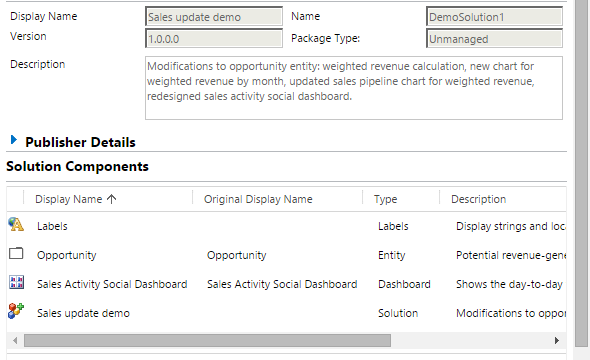Click the Opportunity entity icon
The height and width of the screenshot is (360, 590).
16,254
